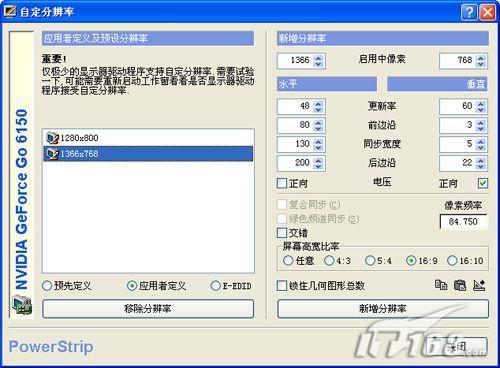Click the geometry ruler icon
500x368 pixels.
(479, 285)
